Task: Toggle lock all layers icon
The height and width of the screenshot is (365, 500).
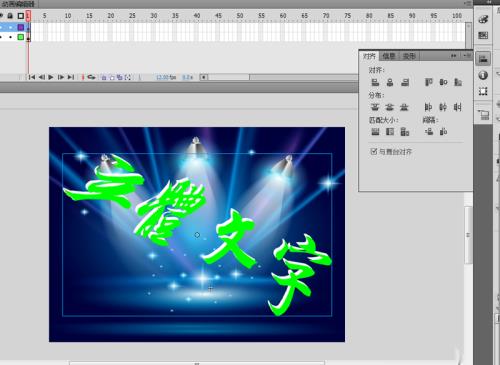Action: 10,16
